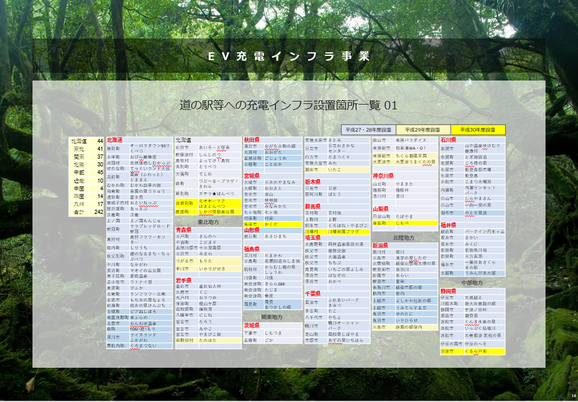Click the 'EV充電インフラ事業' slide title

pos(289,56)
